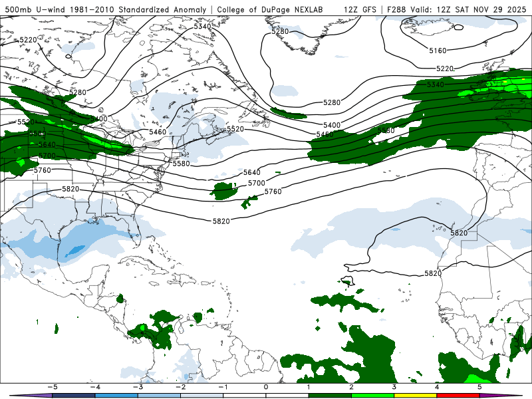The width and height of the screenshot is (532, 399).
Task: Click the '5' colorbar tick label
Action: coord(479,387)
